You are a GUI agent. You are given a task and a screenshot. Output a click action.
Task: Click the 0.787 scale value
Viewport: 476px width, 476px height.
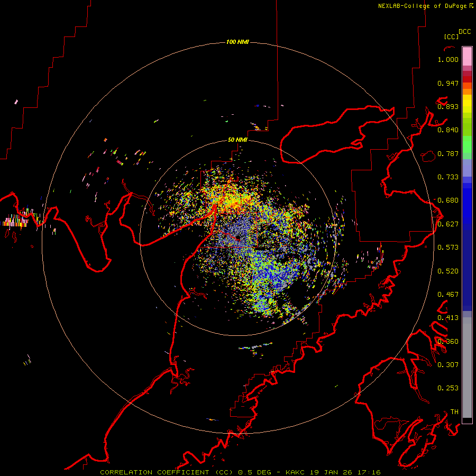tap(448, 153)
